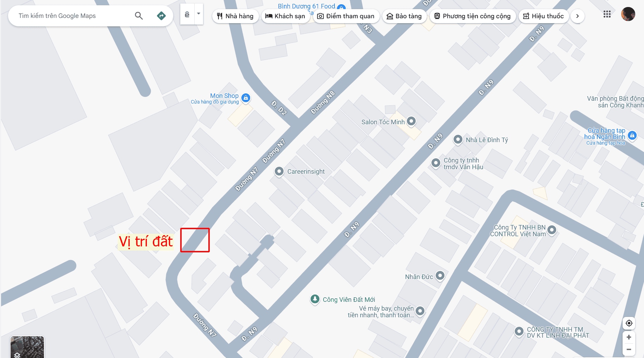This screenshot has width=644, height=358.
Task: Select the Bảo tàng category chip
Action: [404, 16]
